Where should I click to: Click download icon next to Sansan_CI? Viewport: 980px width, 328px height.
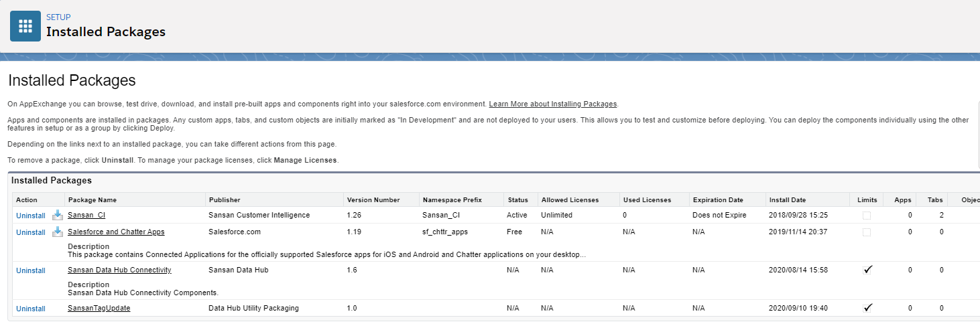(x=58, y=215)
